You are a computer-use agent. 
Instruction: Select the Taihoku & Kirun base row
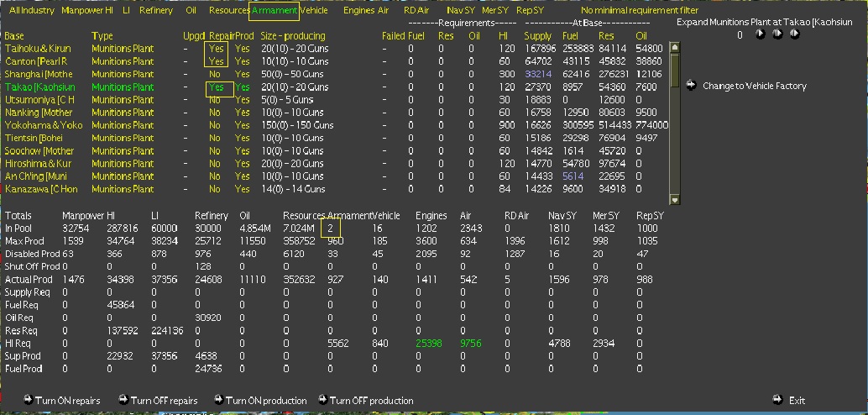38,49
